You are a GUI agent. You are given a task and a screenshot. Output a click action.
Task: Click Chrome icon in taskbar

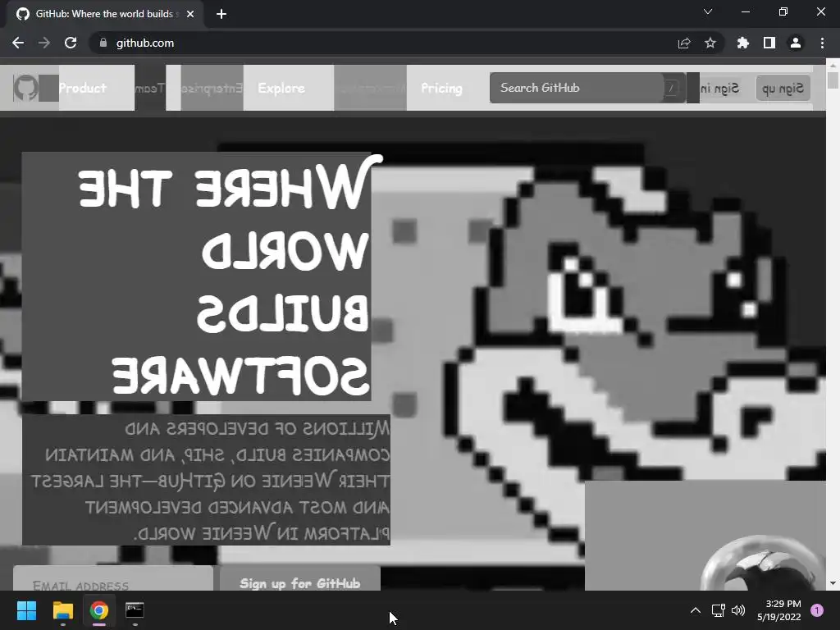pos(99,610)
